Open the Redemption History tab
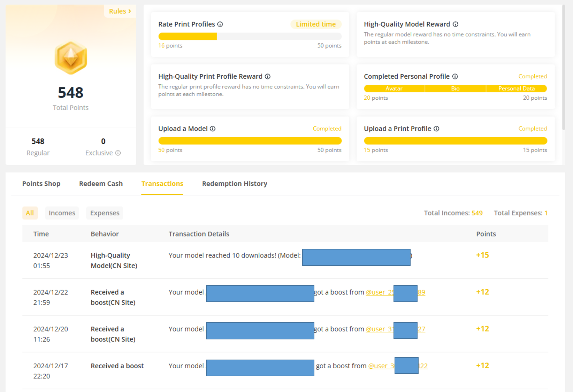This screenshot has height=392, width=573. pos(235,184)
